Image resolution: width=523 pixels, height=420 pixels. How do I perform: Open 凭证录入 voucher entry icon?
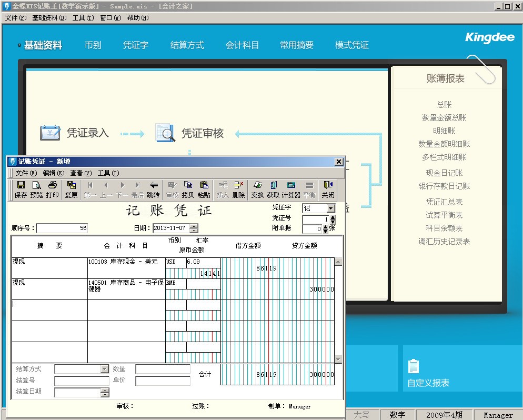coord(50,133)
